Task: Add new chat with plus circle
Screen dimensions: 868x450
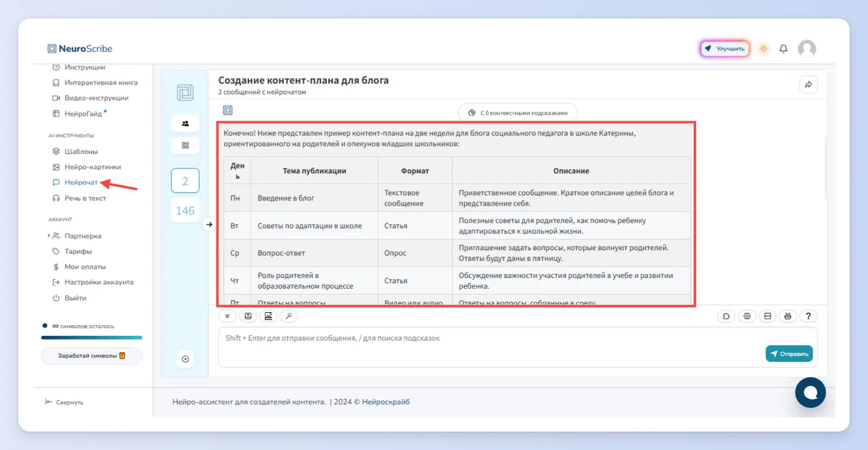Action: (185, 359)
